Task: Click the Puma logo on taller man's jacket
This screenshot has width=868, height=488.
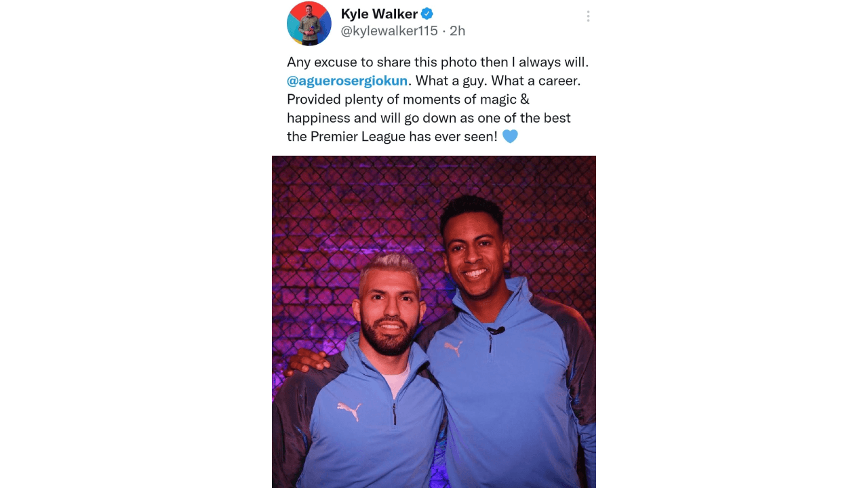Action: click(x=454, y=348)
